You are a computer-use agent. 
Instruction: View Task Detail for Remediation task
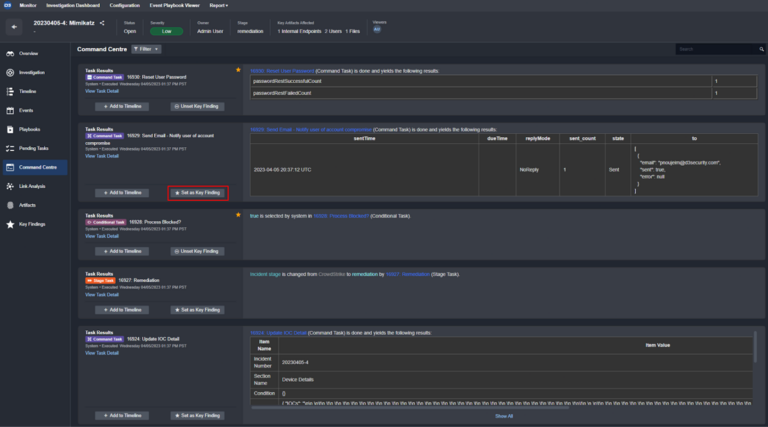point(102,295)
